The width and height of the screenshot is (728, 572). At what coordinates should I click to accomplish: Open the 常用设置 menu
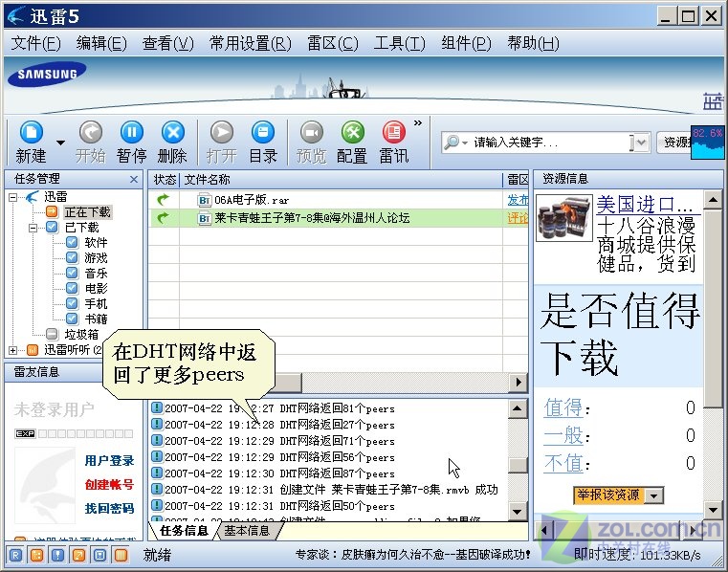251,44
